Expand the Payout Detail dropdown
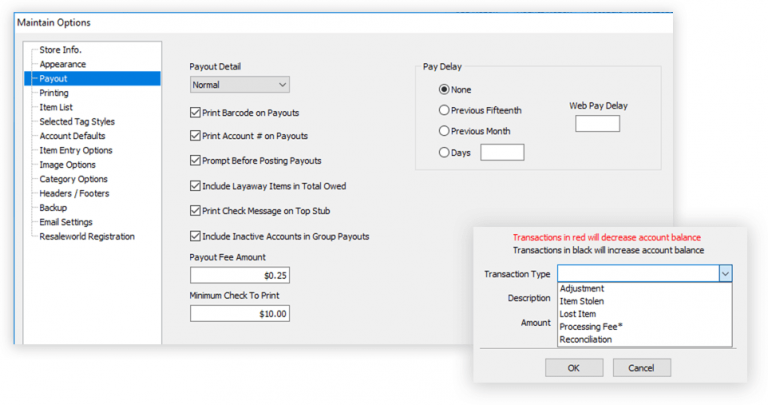 point(282,85)
